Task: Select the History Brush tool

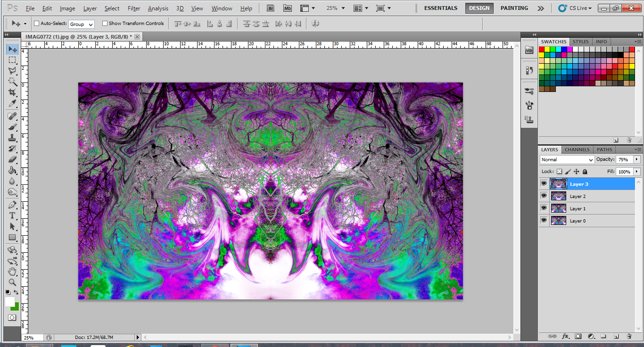Action: (12, 149)
